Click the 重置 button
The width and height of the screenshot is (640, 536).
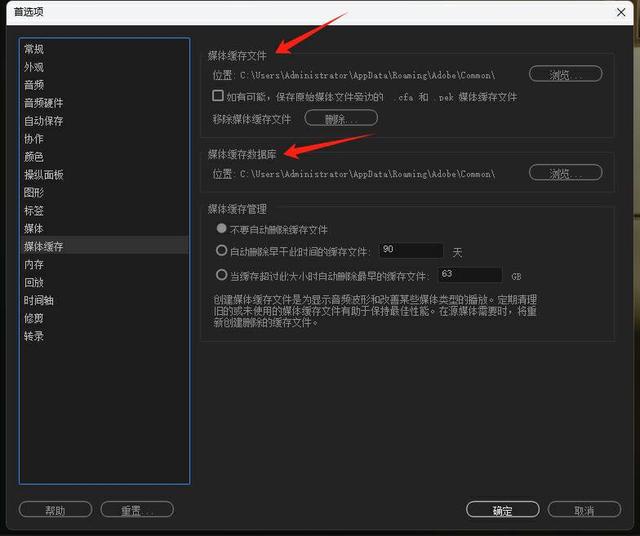click(x=137, y=510)
